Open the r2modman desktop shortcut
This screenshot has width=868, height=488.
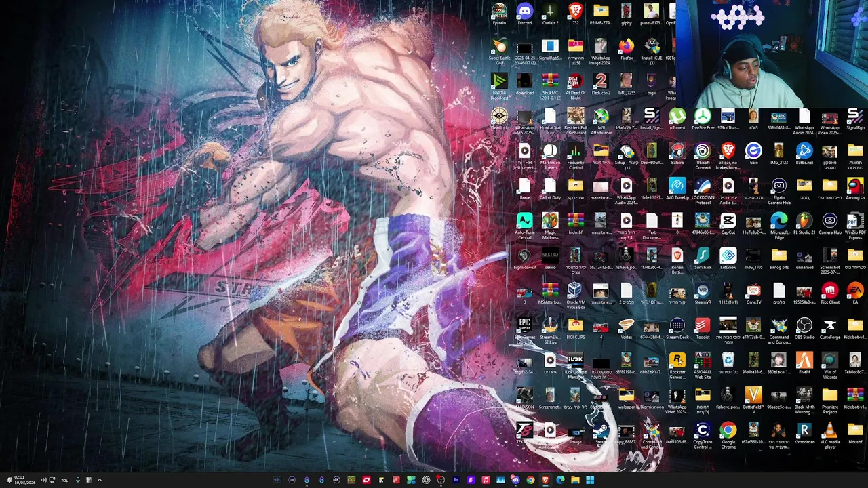(x=804, y=434)
